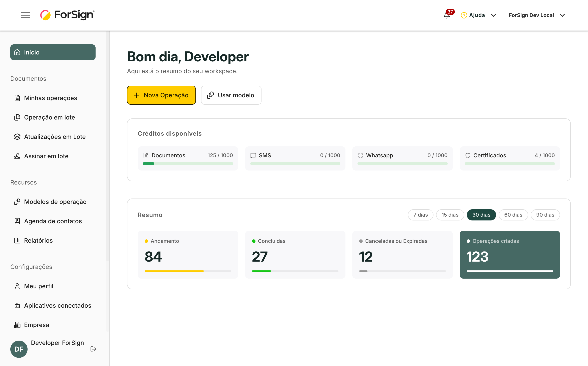Select the 30 dias period filter

(481, 215)
